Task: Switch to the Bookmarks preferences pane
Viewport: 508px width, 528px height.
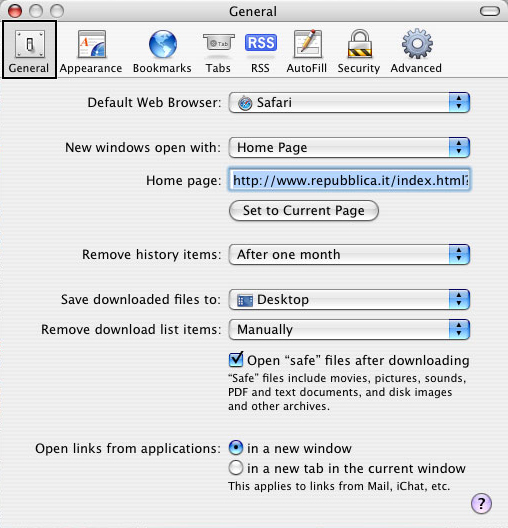Action: click(x=162, y=51)
